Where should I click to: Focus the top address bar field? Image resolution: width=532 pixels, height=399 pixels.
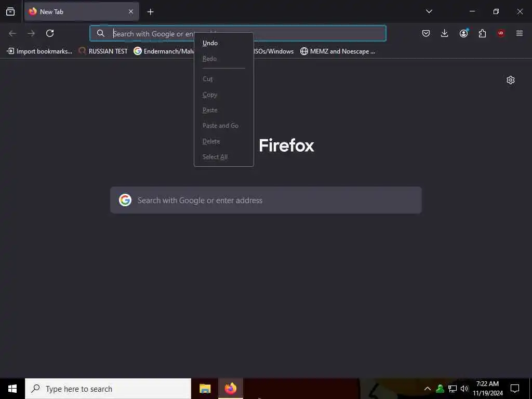(x=238, y=33)
